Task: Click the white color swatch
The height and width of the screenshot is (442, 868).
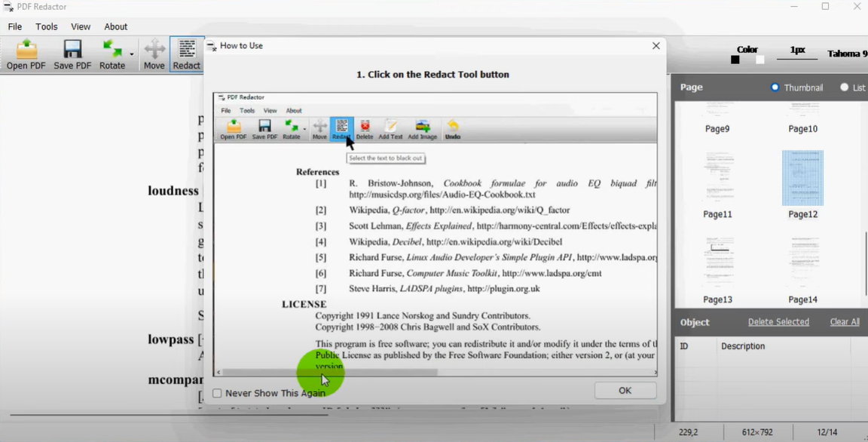Action: click(759, 60)
